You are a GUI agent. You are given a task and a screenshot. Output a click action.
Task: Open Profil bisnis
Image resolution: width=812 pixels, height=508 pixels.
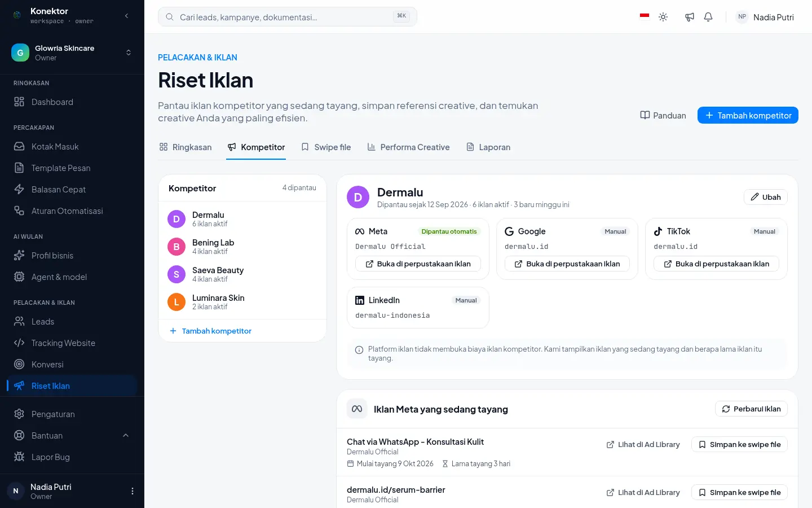click(72, 256)
